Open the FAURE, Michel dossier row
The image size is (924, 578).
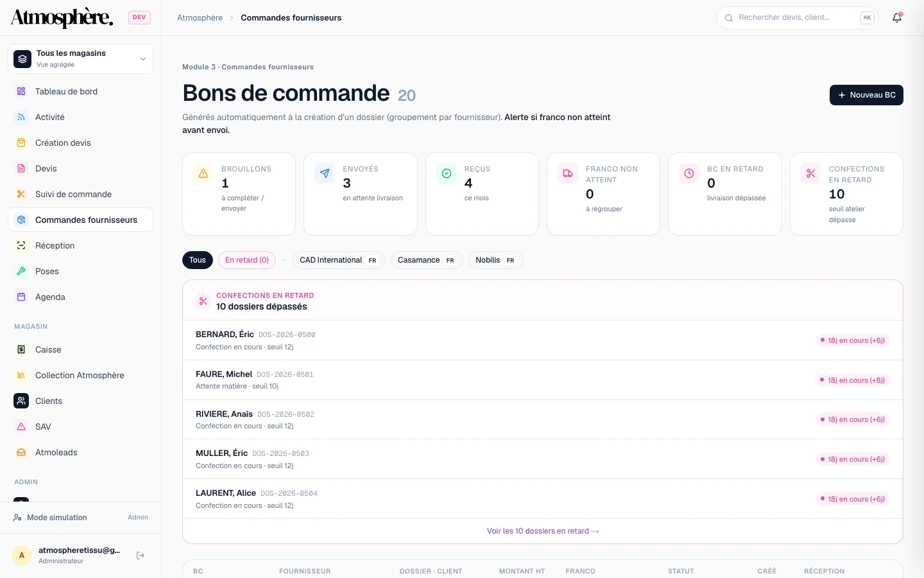click(543, 380)
